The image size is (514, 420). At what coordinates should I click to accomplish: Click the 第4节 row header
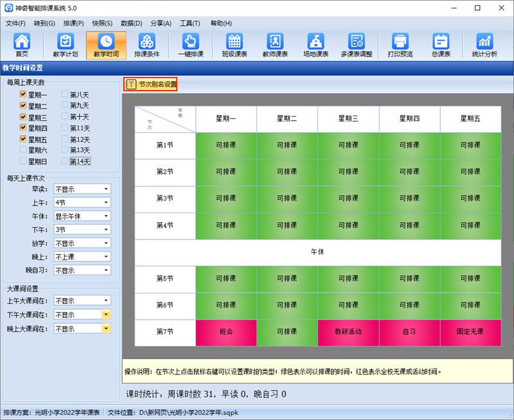(165, 225)
